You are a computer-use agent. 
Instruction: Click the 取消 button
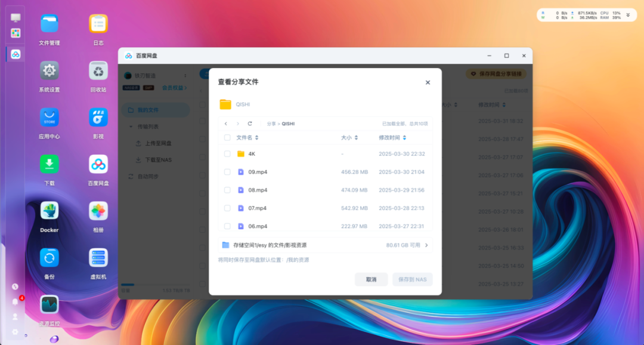point(371,279)
